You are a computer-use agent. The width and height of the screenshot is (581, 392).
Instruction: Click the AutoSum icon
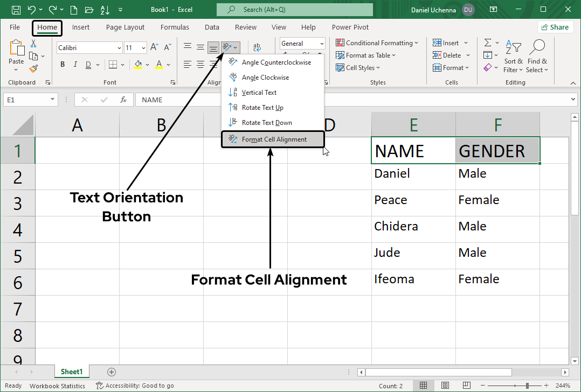click(489, 43)
